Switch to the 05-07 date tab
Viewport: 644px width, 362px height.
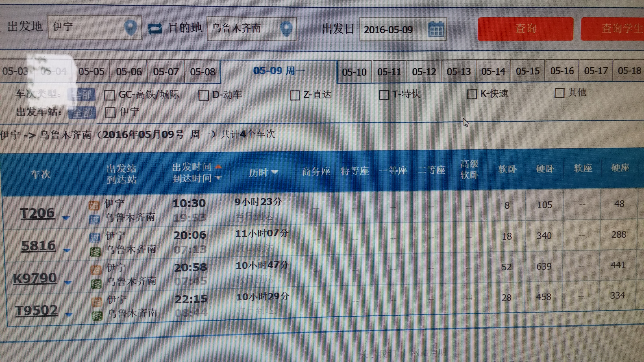tap(166, 72)
